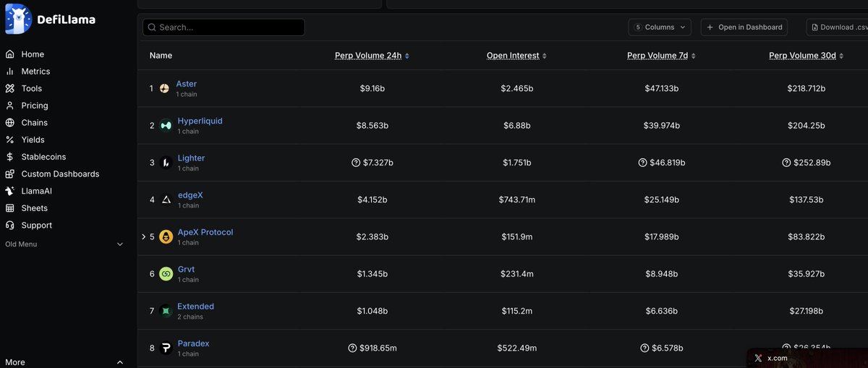Click Aster's $9.16b 24h volume
868x368 pixels.
[373, 88]
